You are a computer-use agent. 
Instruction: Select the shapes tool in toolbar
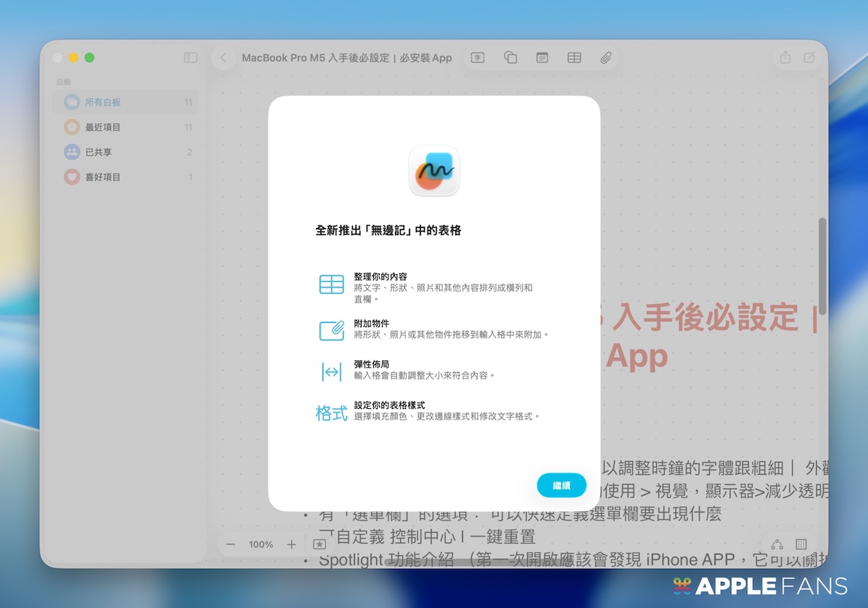[510, 58]
